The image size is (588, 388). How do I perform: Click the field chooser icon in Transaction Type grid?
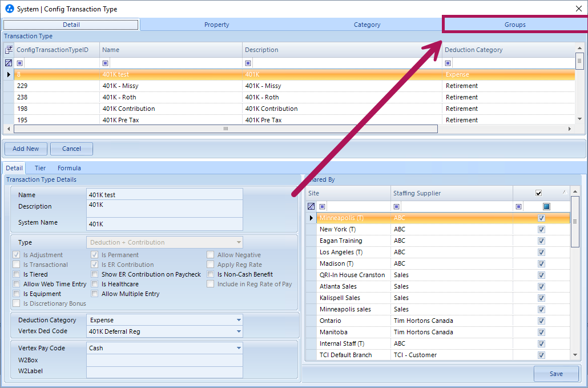[9, 50]
